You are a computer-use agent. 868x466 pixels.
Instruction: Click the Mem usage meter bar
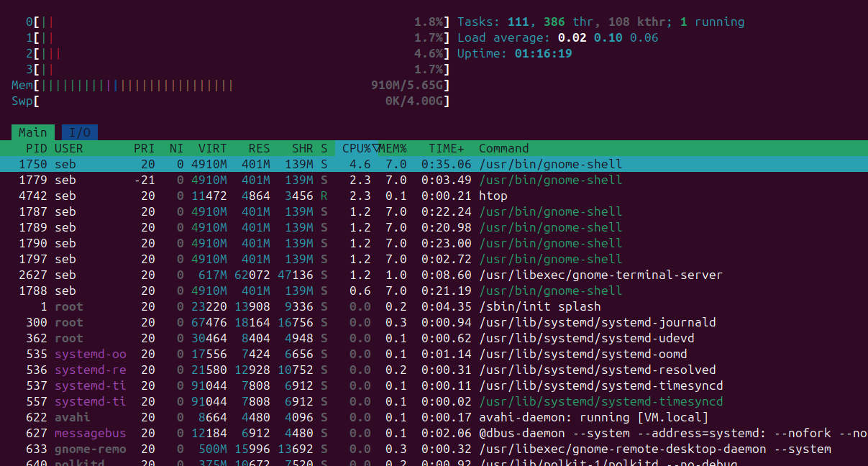[x=231, y=85]
